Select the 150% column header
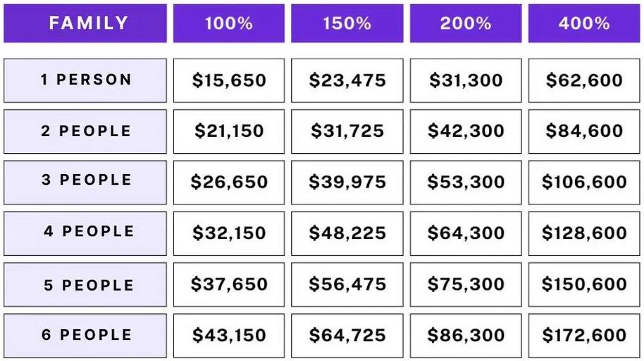Image resolution: width=644 pixels, height=361 pixels. pyautogui.click(x=347, y=23)
